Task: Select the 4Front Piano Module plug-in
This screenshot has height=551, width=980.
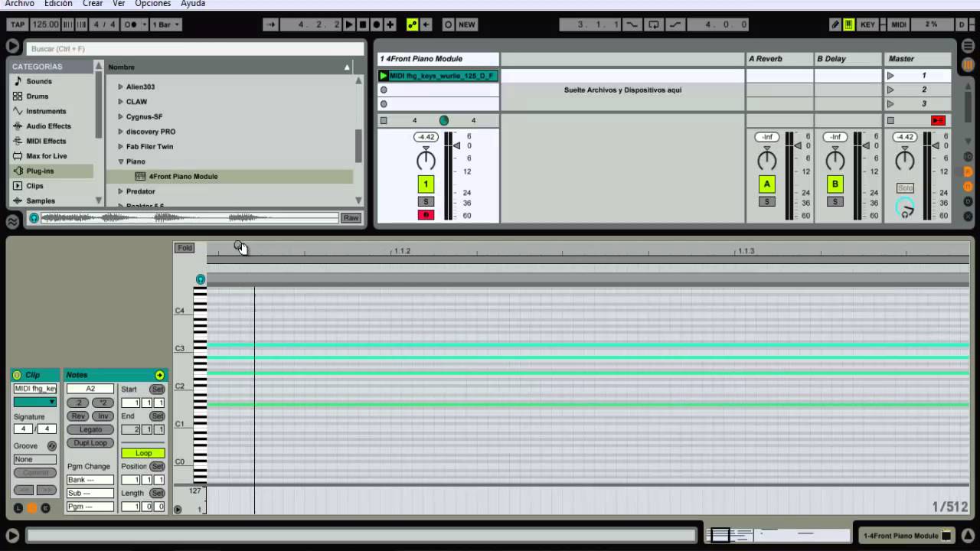Action: click(x=184, y=177)
